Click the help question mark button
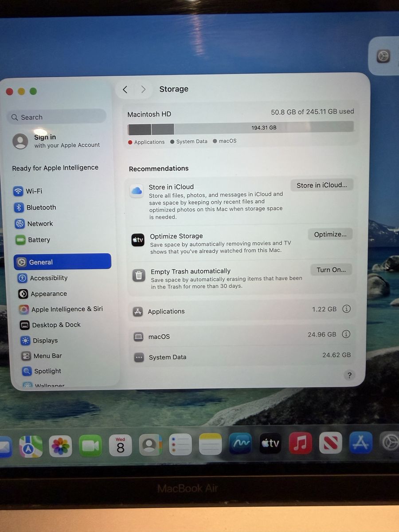Viewport: 399px width, 532px height. coord(349,376)
